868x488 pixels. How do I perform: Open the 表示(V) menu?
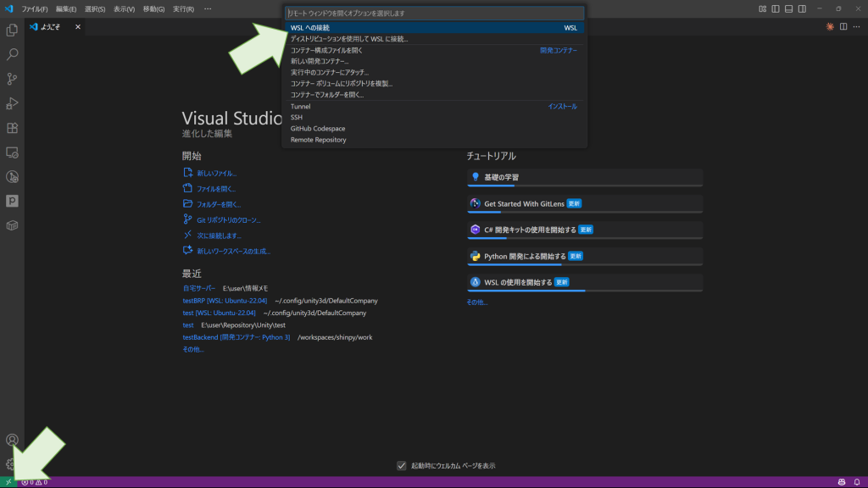click(124, 8)
